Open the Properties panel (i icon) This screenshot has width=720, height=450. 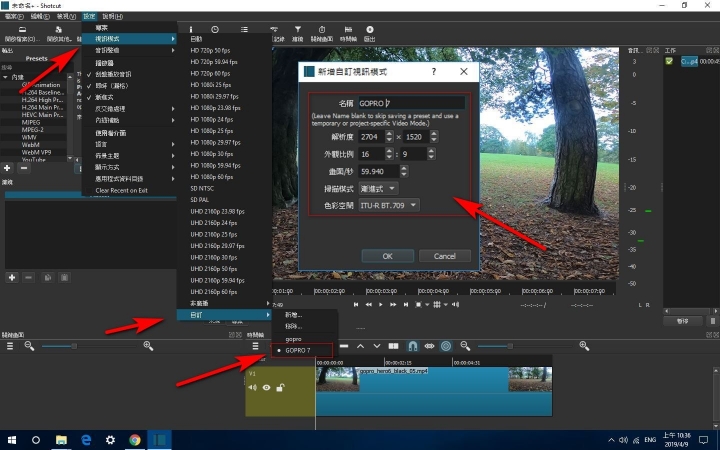coord(191,29)
